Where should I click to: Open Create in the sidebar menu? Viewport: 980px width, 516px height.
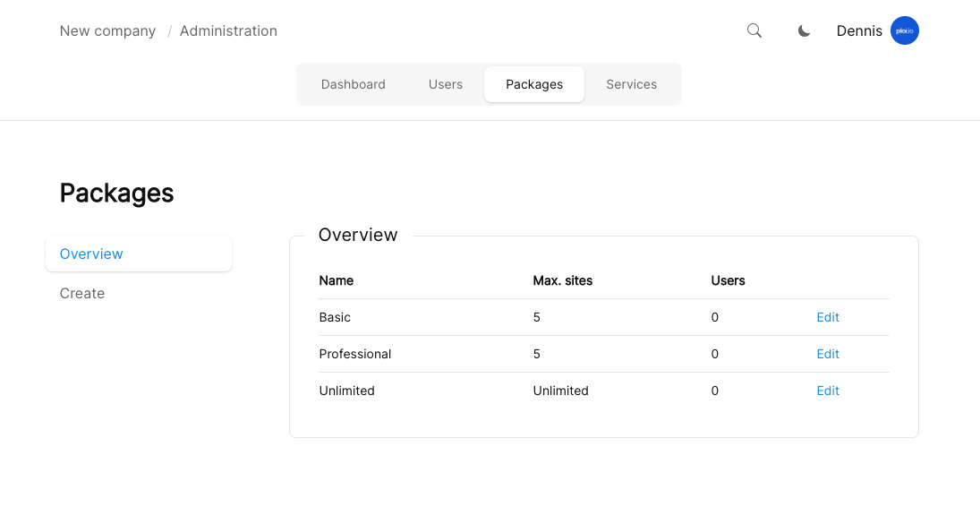point(82,293)
